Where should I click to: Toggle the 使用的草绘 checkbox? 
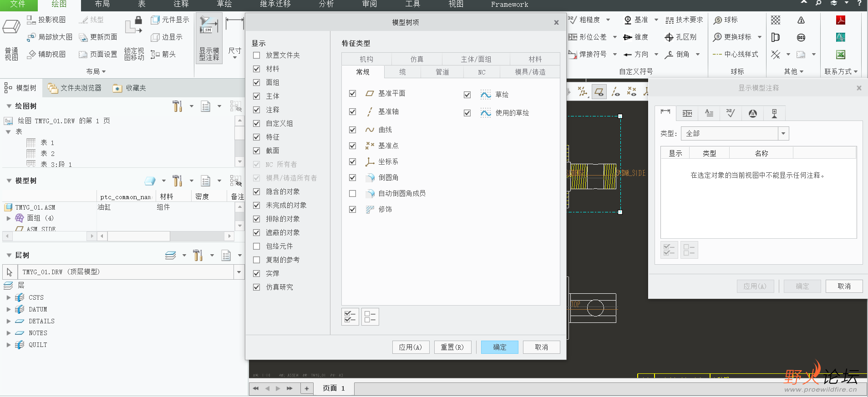[x=467, y=113]
